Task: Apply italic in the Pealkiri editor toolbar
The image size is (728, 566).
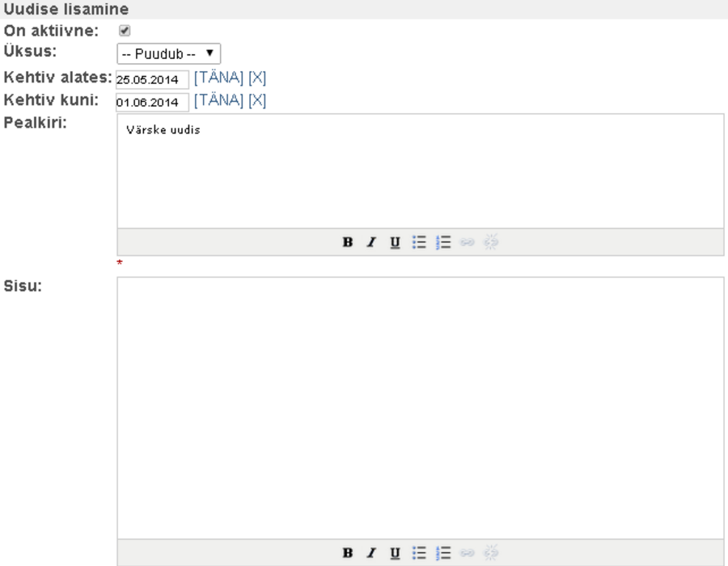Action: 371,243
